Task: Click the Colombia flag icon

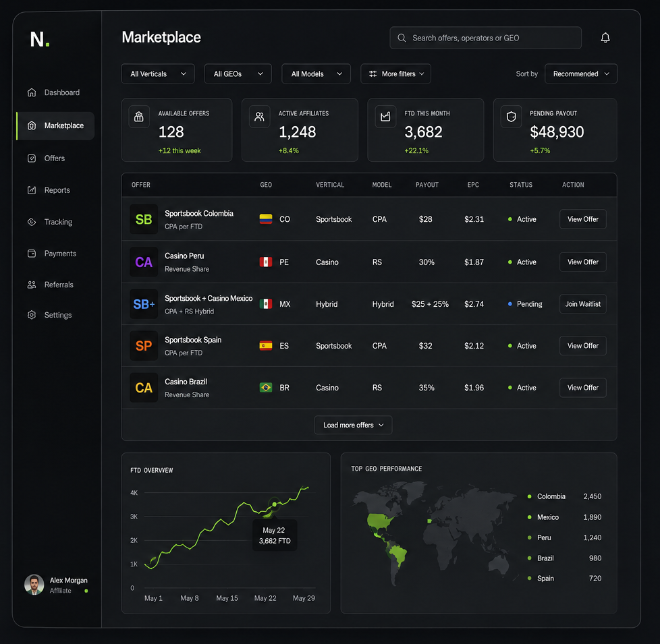Action: [266, 219]
